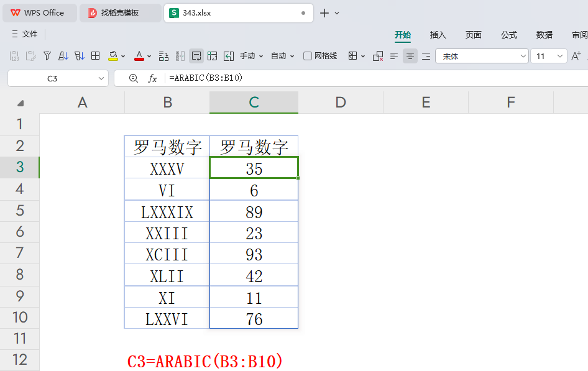Open the 文件 menu
This screenshot has height=371, width=588.
30,34
